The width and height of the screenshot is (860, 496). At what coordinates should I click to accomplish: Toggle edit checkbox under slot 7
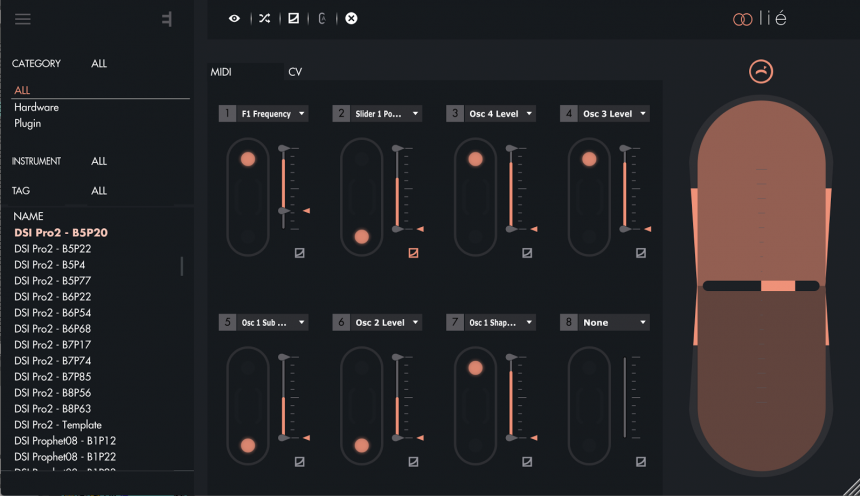[527, 462]
